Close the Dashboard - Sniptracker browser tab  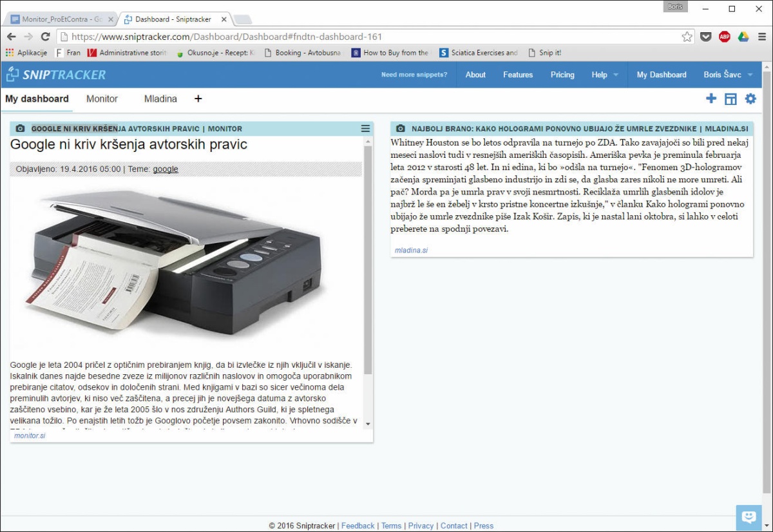click(224, 19)
